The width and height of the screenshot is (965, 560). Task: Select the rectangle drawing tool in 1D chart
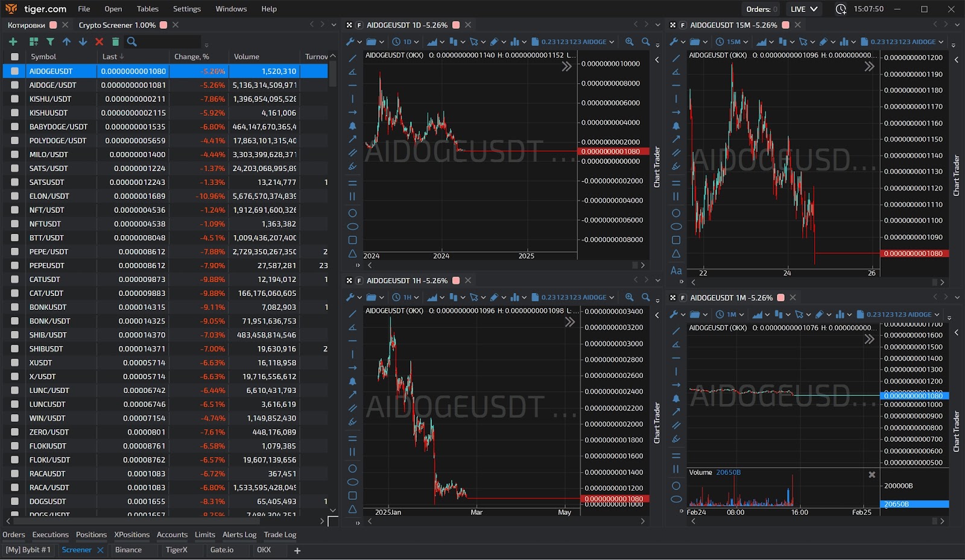pos(353,240)
